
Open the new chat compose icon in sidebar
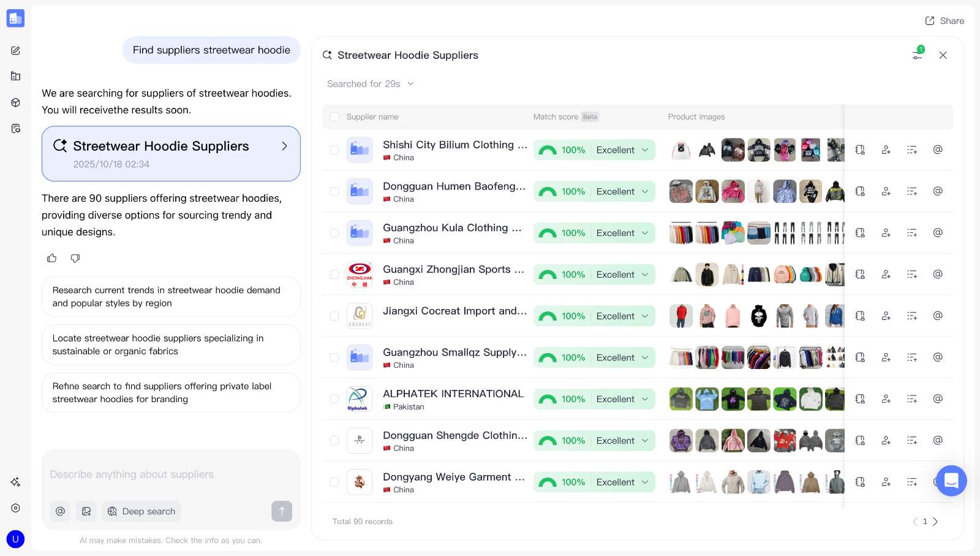[16, 51]
